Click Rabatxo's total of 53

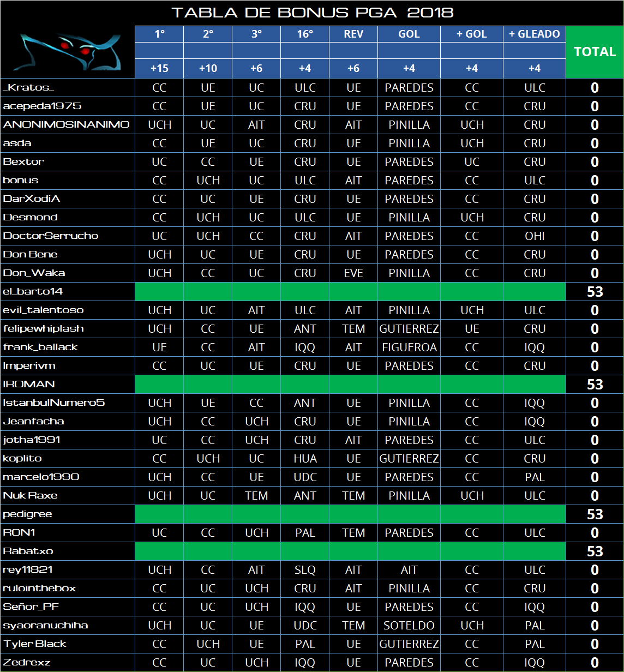595,551
